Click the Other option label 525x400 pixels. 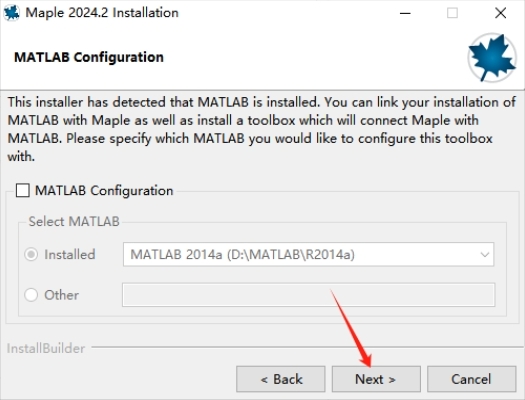click(x=62, y=295)
